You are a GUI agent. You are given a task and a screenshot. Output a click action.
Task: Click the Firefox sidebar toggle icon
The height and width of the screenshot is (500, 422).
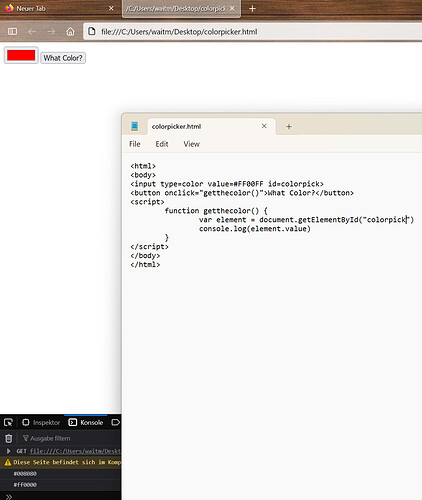(12, 31)
